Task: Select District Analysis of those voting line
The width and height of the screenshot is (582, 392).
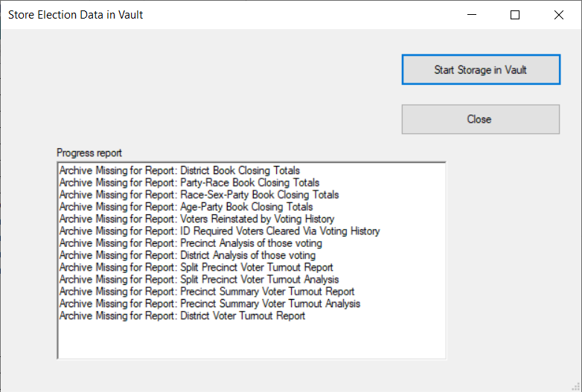Action: tap(188, 255)
